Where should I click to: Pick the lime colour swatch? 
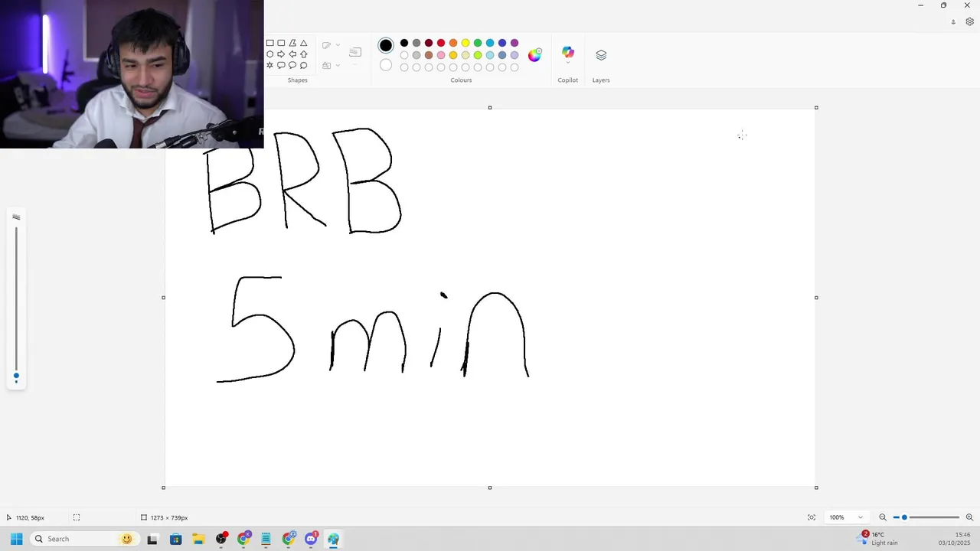pyautogui.click(x=478, y=55)
